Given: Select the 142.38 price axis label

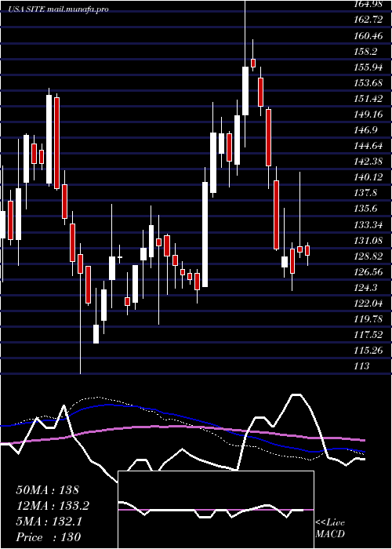Looking at the screenshot, I should [369, 162].
